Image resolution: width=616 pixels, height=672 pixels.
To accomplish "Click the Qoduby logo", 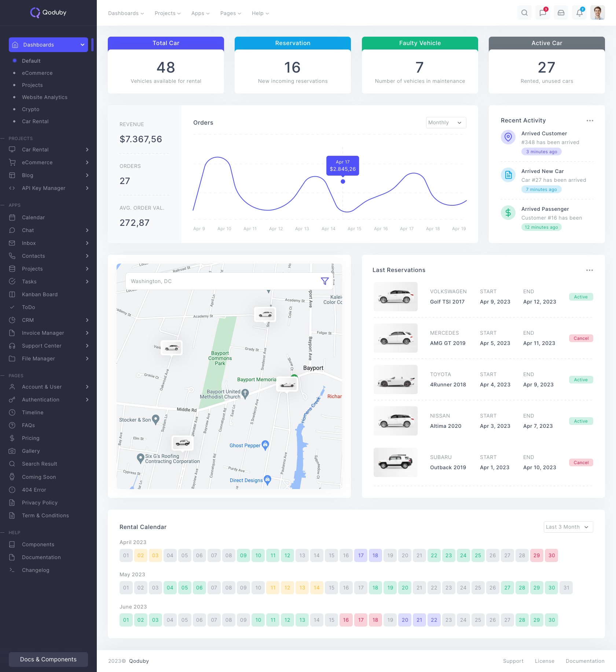I will coord(48,12).
